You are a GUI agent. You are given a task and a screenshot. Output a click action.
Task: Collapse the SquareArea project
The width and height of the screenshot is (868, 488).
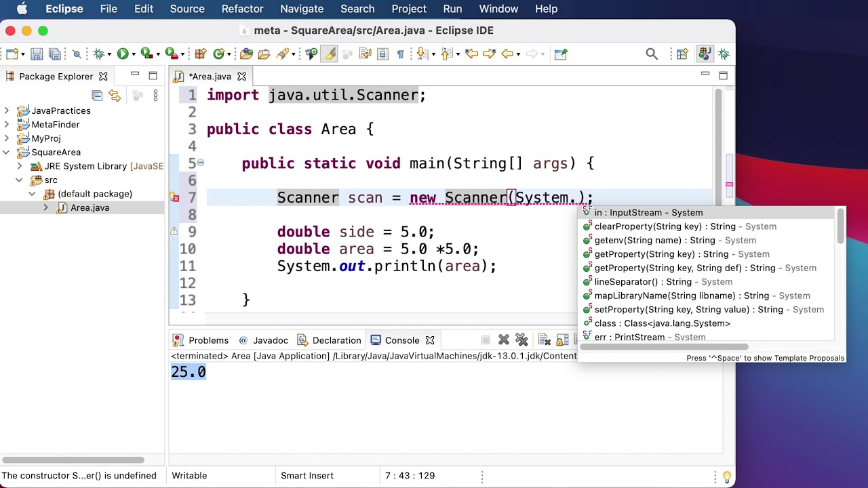click(x=7, y=152)
